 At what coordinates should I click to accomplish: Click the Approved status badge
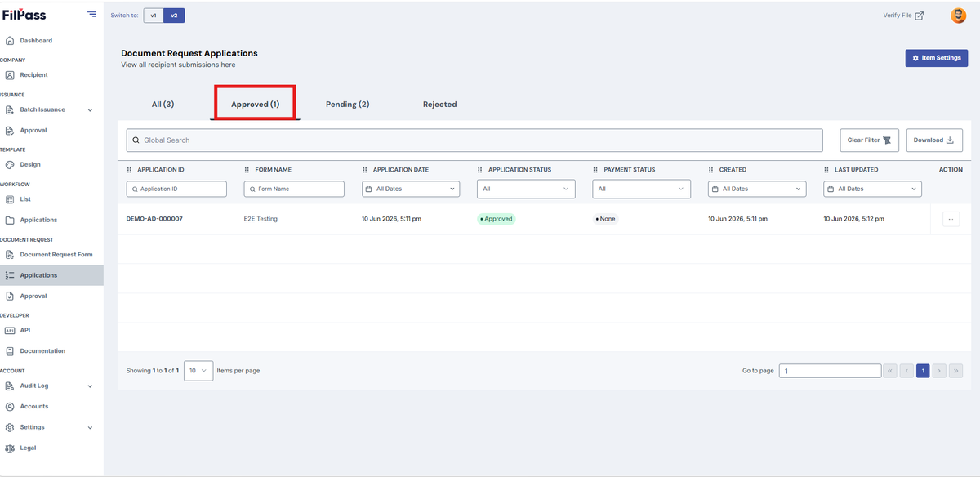click(497, 219)
